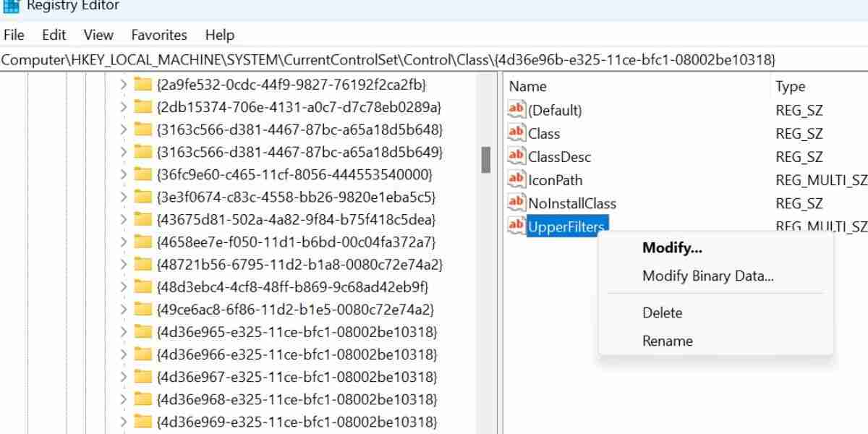Click the ab icon beside ClassDesc
Screen dimensions: 868x434
pos(515,156)
